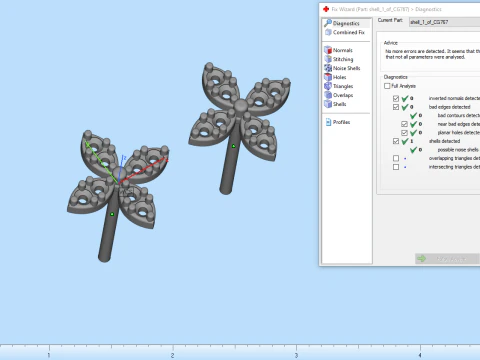Click the Fix Wizard title bar text
This screenshot has width=480, height=360.
tap(386, 9)
